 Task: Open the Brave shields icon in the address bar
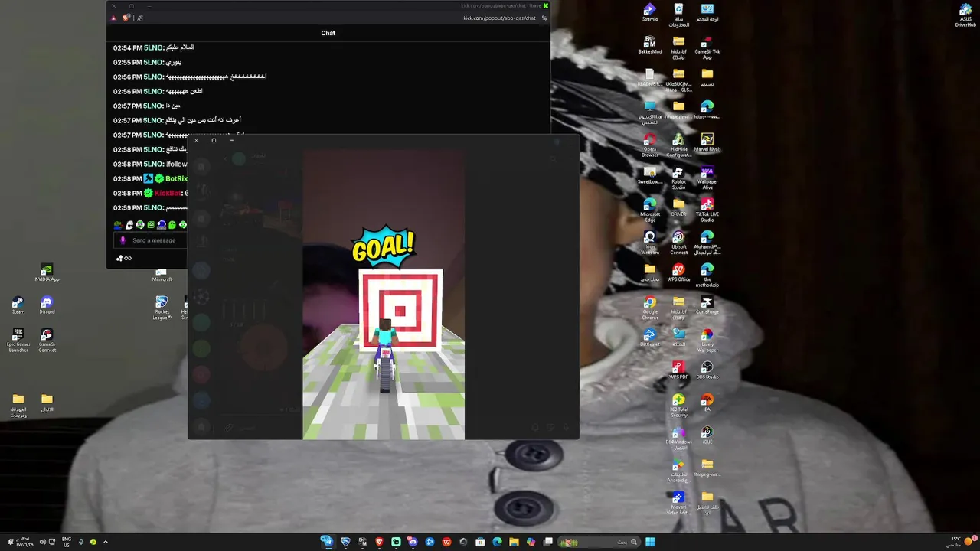tap(126, 18)
